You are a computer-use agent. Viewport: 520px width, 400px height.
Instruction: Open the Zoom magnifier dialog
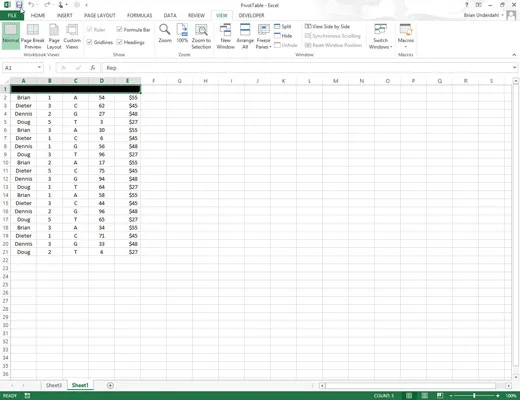coord(165,33)
